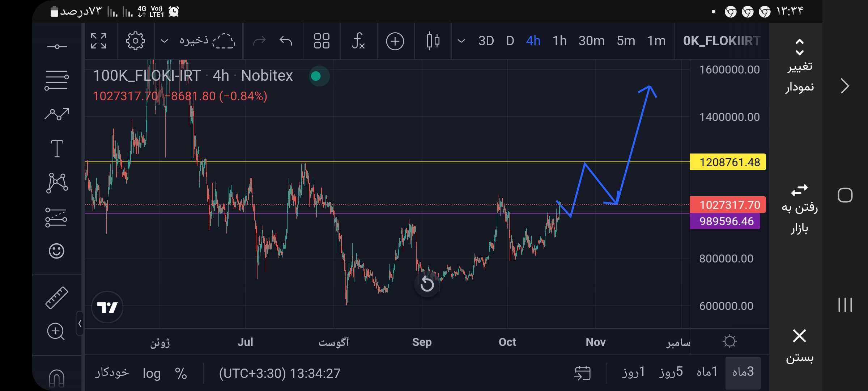
Task: Expand the timeframe list dropdown
Action: click(461, 41)
